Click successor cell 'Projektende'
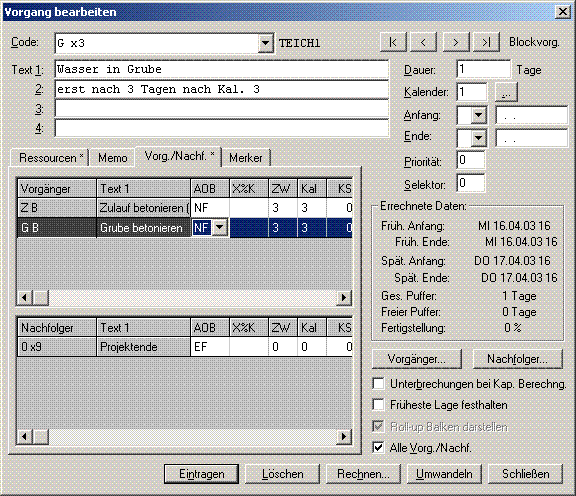This screenshot has width=576, height=496. tap(144, 347)
